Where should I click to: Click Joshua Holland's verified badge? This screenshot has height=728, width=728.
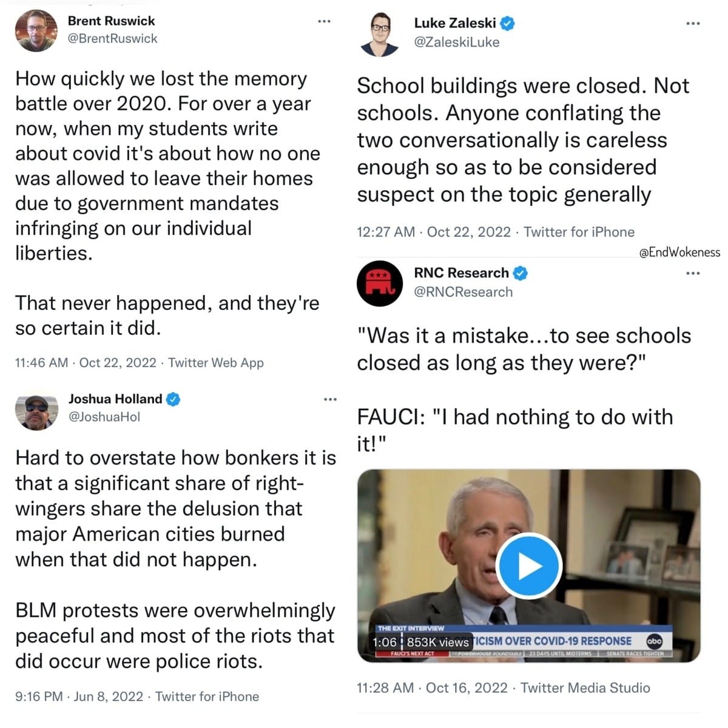[174, 399]
